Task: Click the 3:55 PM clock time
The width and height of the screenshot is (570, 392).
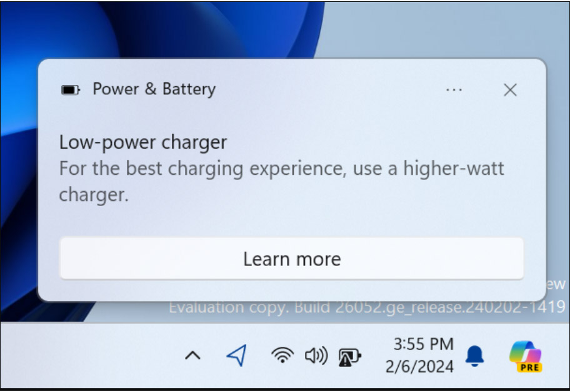Action: (424, 344)
